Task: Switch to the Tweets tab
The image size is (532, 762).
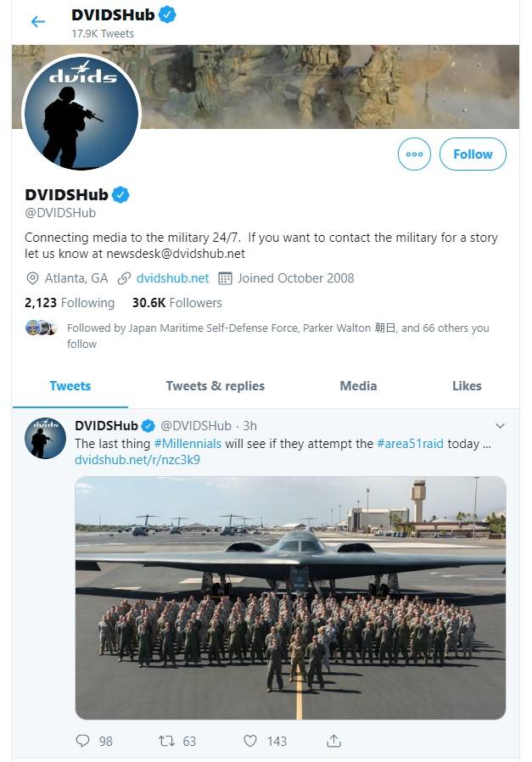Action: click(70, 386)
